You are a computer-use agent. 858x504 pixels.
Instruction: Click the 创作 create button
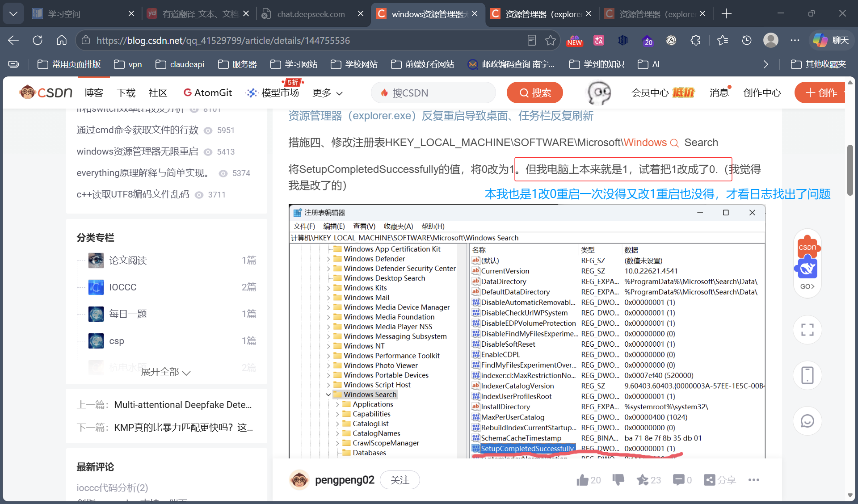pyautogui.click(x=820, y=93)
